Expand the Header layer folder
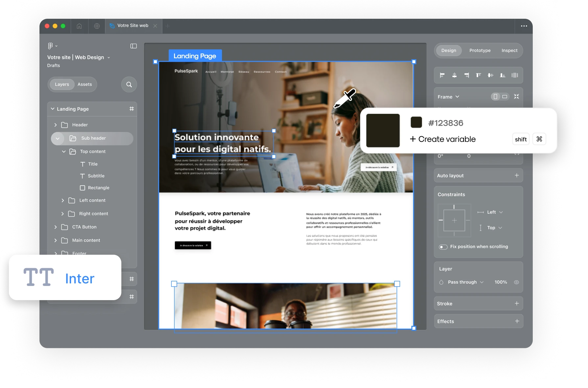This screenshot has width=588, height=388. coord(55,125)
